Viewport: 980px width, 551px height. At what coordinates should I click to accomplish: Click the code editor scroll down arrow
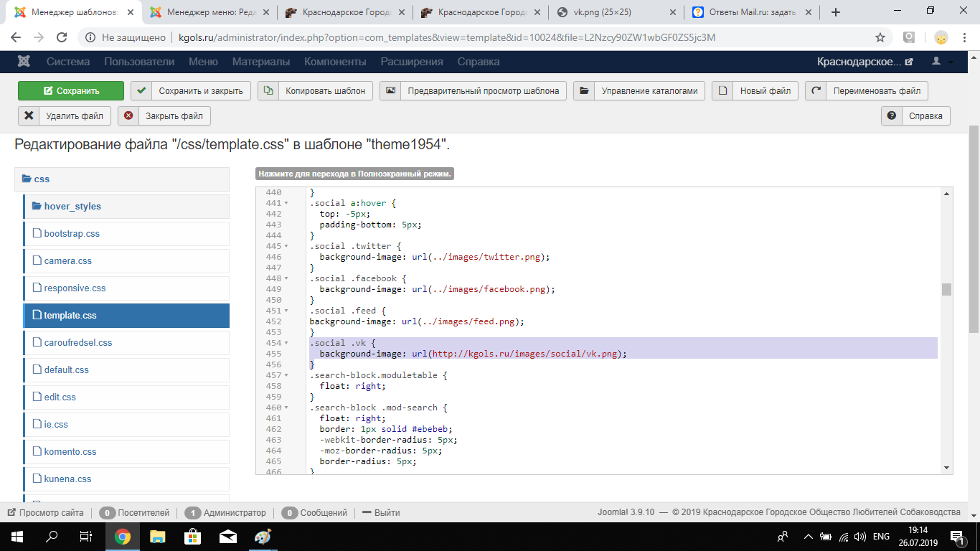pyautogui.click(x=947, y=468)
